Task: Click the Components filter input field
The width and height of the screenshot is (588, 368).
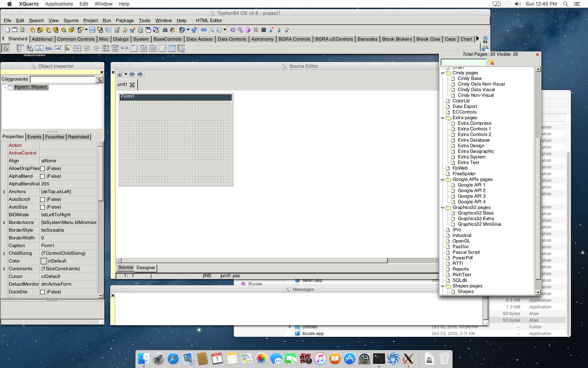Action: click(62, 80)
